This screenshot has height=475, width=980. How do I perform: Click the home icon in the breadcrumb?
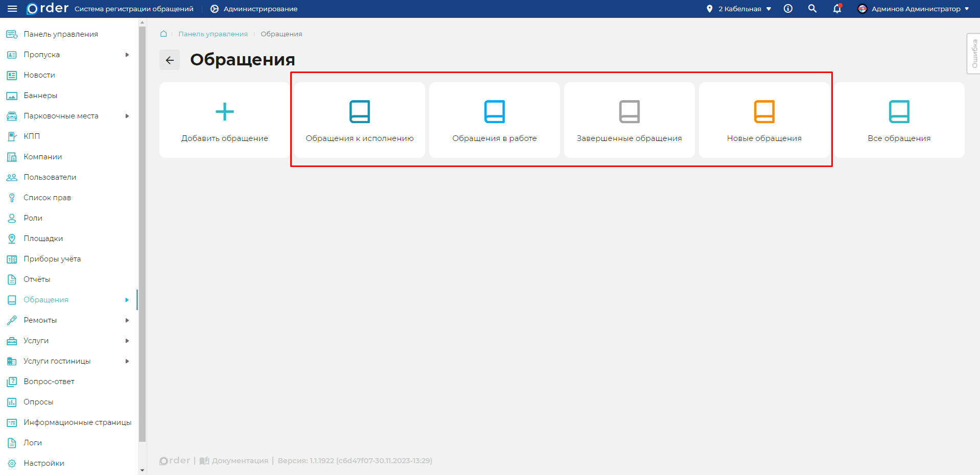coord(164,34)
